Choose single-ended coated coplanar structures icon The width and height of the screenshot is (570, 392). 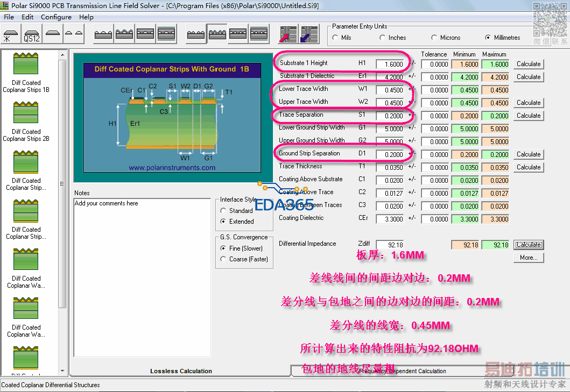tap(124, 34)
